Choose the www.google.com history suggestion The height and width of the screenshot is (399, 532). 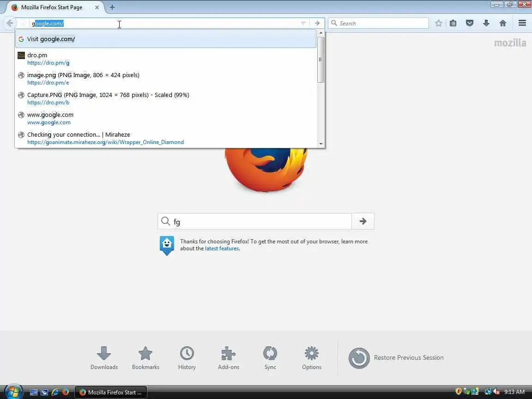(166, 118)
